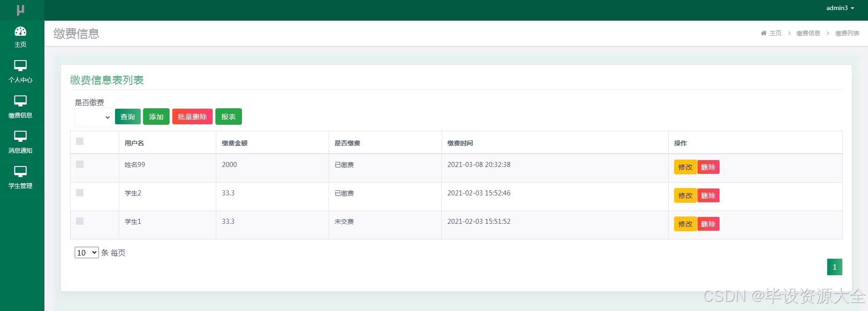Click the home icon in breadcrumb
The image size is (868, 311).
tap(764, 33)
